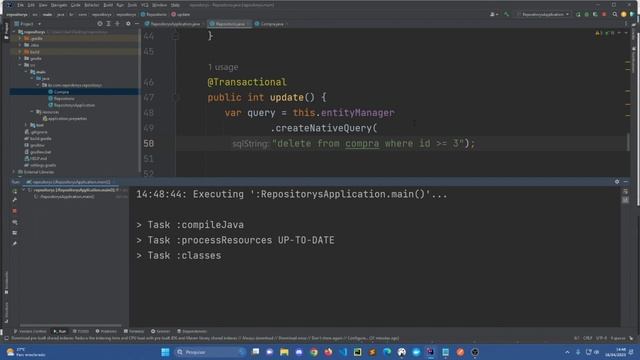Expand the test folder arrow

[26, 125]
